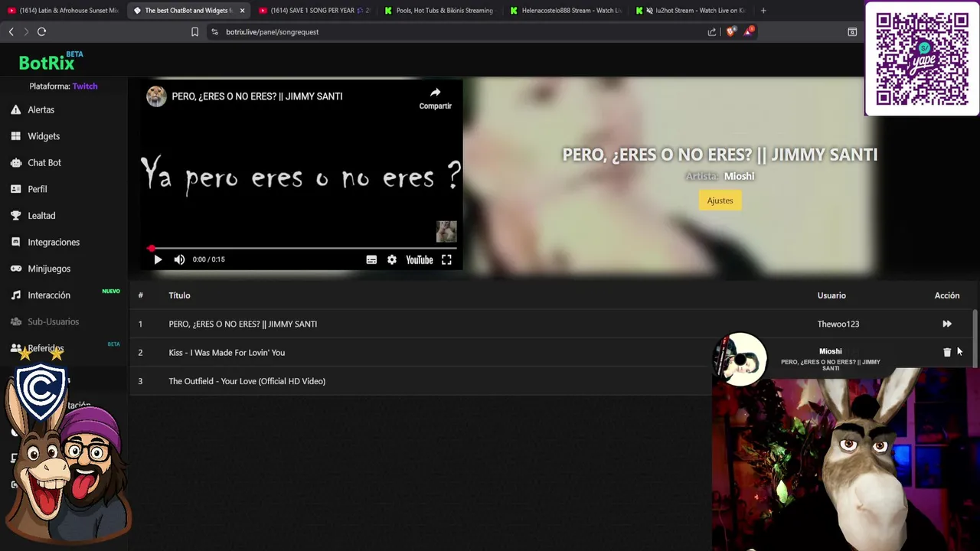Switch to Pools, Hot Tubs & Bikinis tab
The width and height of the screenshot is (980, 551).
[x=439, y=11]
